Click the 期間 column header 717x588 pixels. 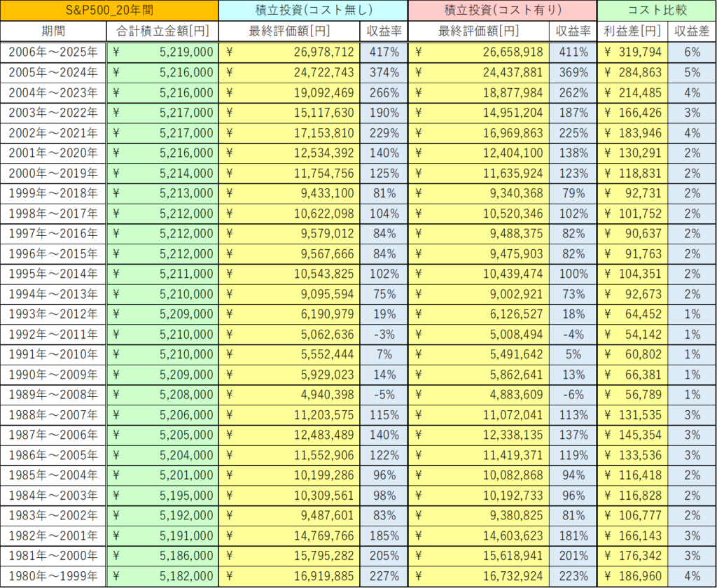[x=53, y=31]
